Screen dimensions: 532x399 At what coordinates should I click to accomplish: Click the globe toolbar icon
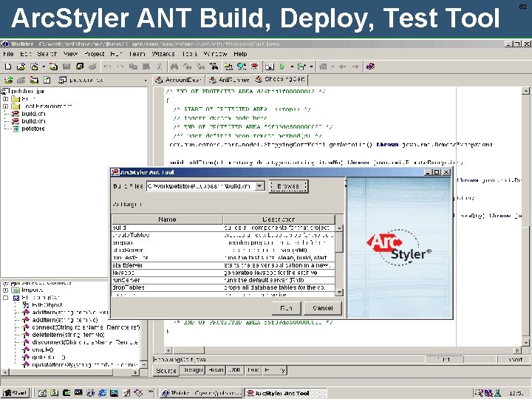[x=242, y=66]
